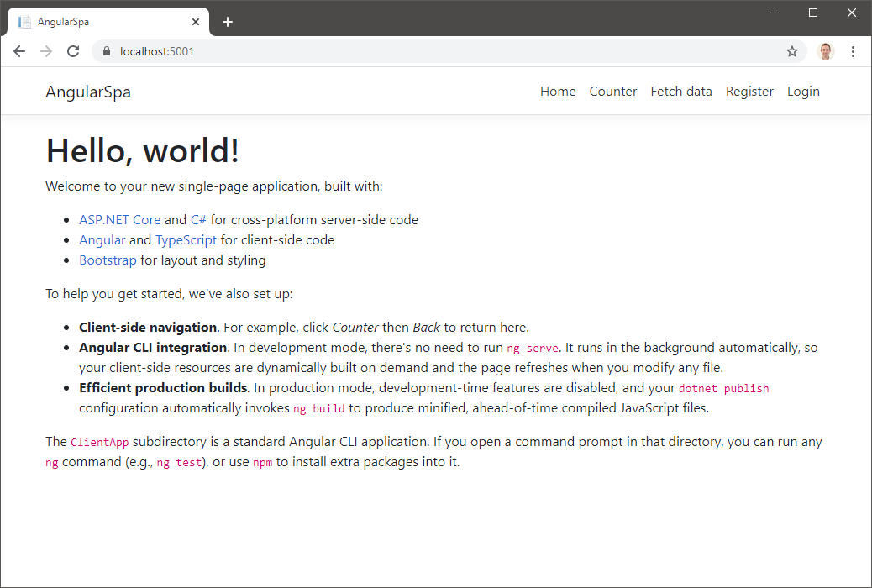The width and height of the screenshot is (872, 588).
Task: Click the forward navigation arrow
Action: (46, 51)
